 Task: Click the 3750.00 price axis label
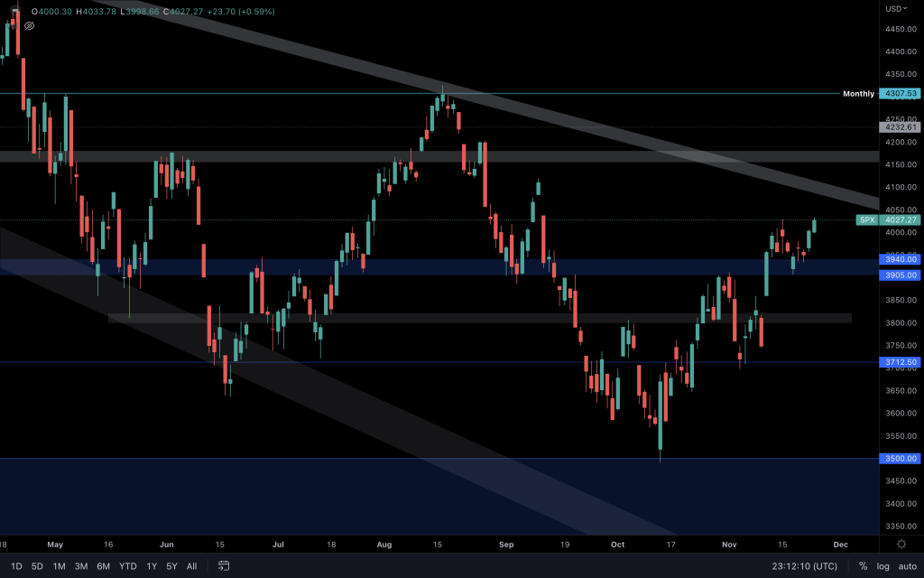901,346
